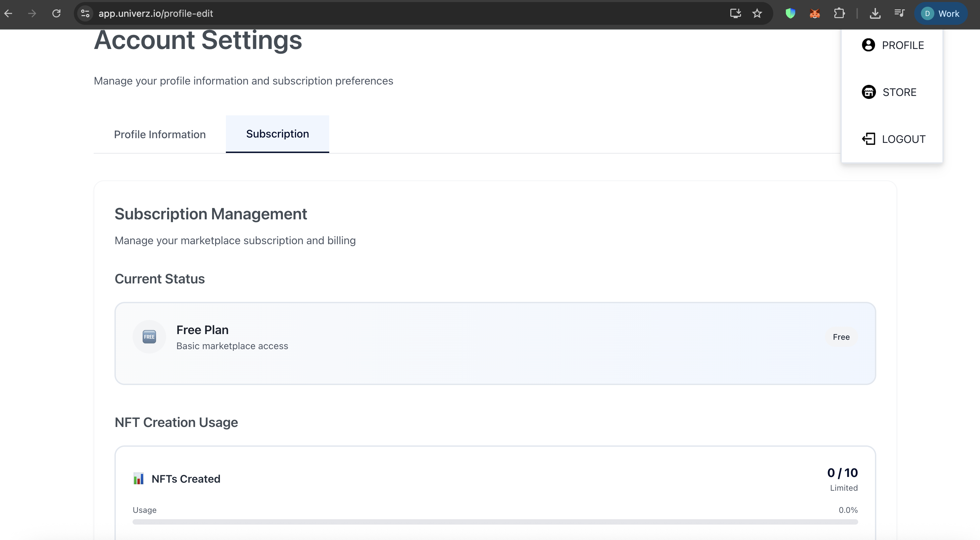Click the bar chart icon beside NFTs Created
This screenshot has width=980, height=540.
(139, 478)
